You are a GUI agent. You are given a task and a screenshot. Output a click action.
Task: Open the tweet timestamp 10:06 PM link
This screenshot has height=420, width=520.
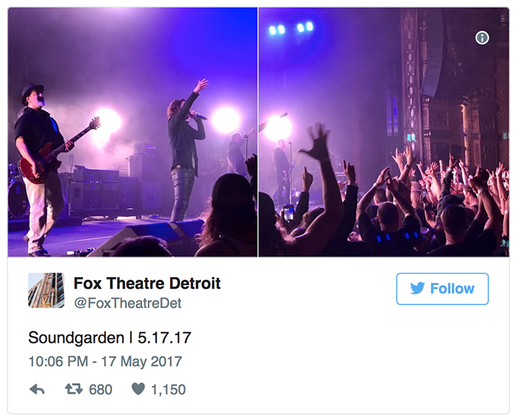pyautogui.click(x=58, y=362)
